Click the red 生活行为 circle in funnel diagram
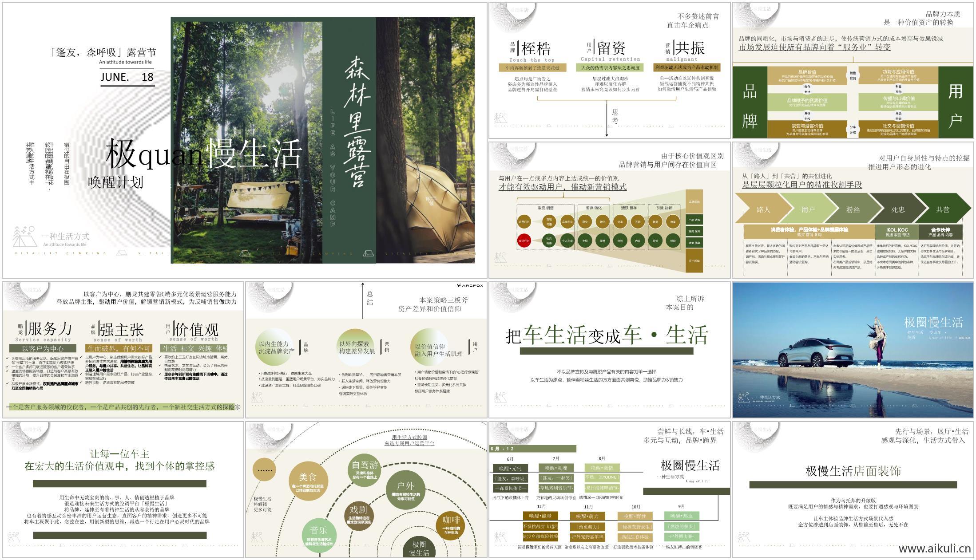The width and height of the screenshot is (976, 560). point(524,241)
